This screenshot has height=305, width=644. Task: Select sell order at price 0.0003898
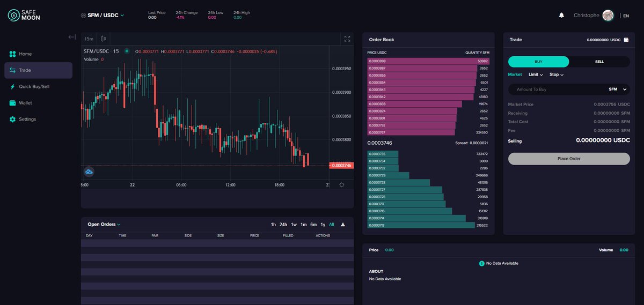coord(428,61)
